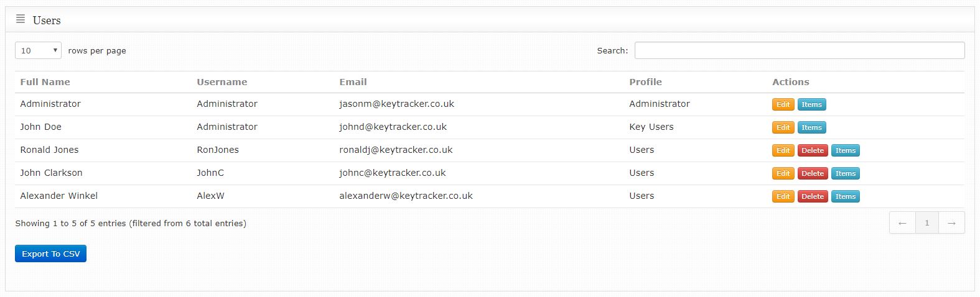This screenshot has height=297, width=980.
Task: View Items for Administrator user
Action: pyautogui.click(x=811, y=104)
